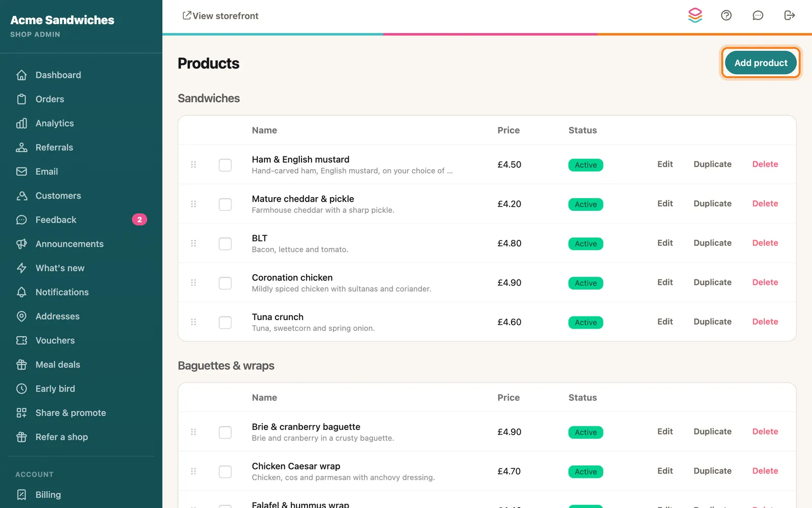Click drag handle for Ham & English mustard
The width and height of the screenshot is (812, 508).
pos(193,165)
